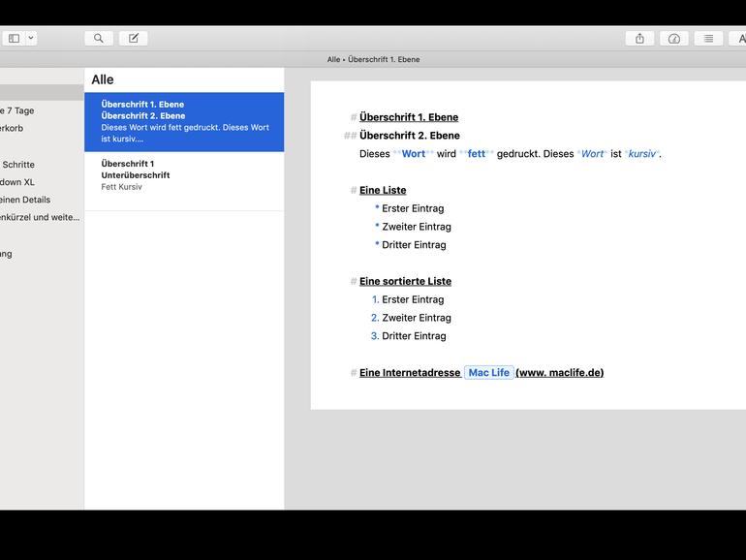Click the heading 'Überschrift 1. Ebene' in editor

409,117
